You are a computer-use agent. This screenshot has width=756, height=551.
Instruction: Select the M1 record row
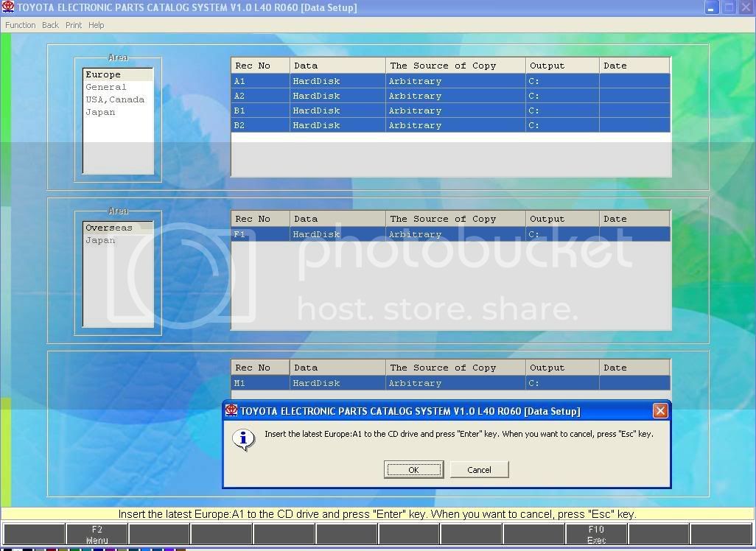pyautogui.click(x=450, y=383)
